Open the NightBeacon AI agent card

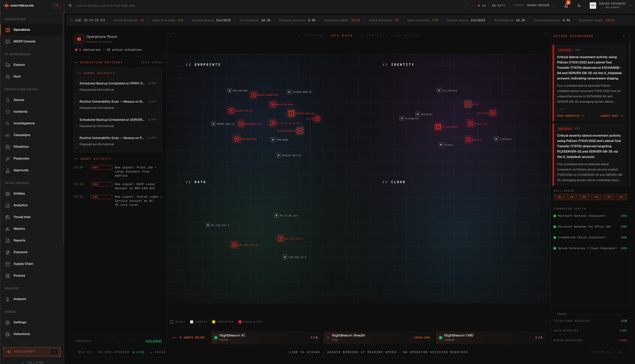tap(265, 336)
